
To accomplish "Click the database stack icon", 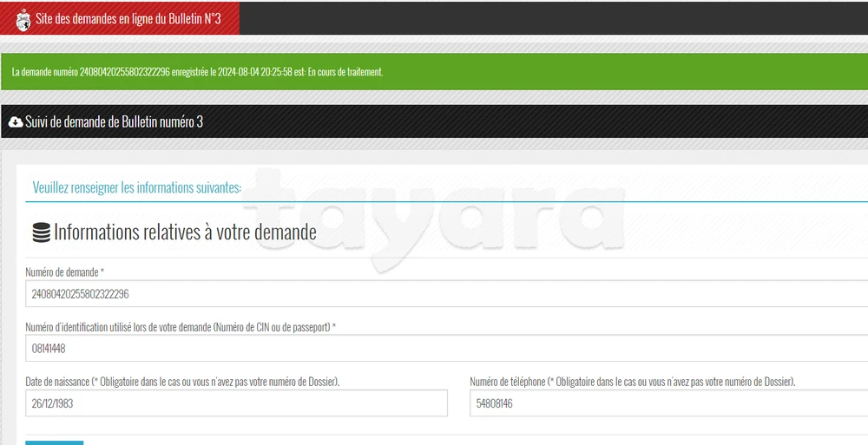I will pos(41,232).
